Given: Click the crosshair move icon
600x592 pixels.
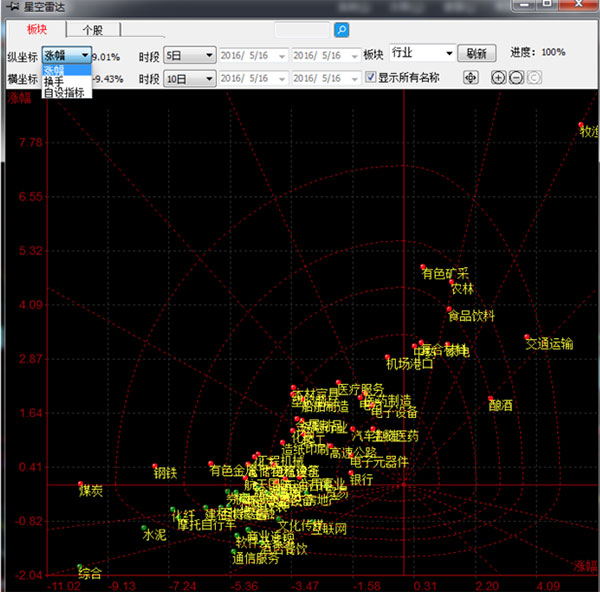Looking at the screenshot, I should 471,78.
